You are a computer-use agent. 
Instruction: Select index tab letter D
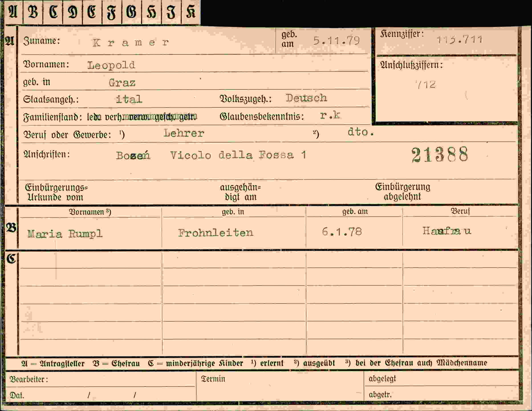[x=73, y=12]
